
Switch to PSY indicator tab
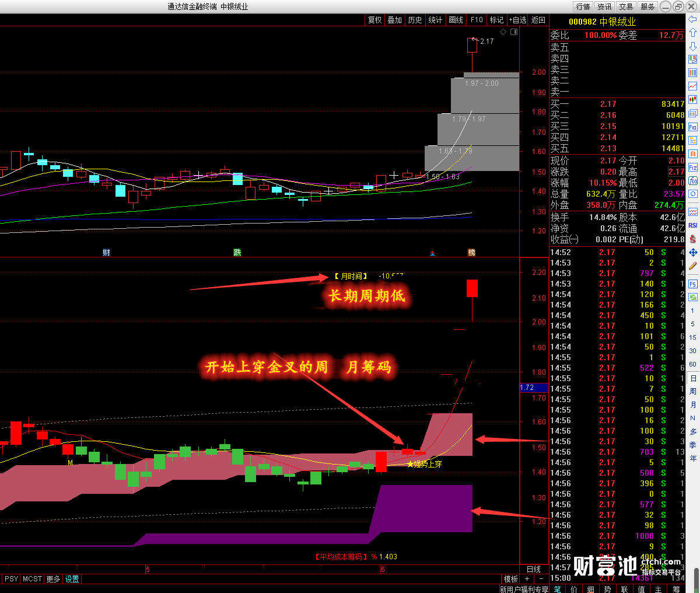(x=11, y=579)
